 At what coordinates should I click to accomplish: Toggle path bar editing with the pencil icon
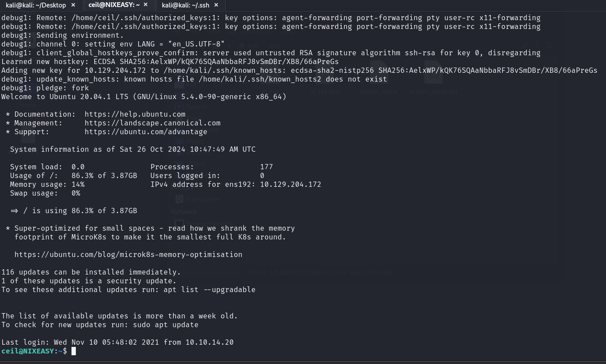525,45
